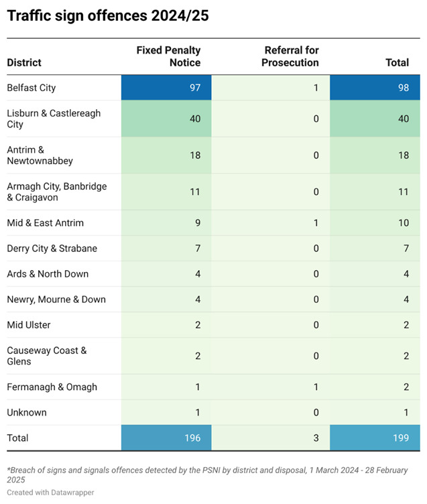Click the Fixed Penalty Notice column header

[168, 56]
